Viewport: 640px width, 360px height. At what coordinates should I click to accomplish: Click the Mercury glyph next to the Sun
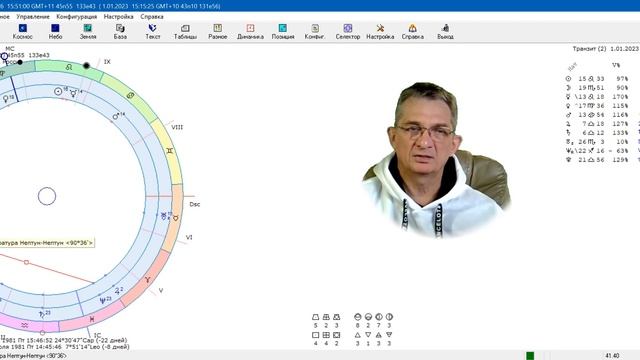click(73, 93)
